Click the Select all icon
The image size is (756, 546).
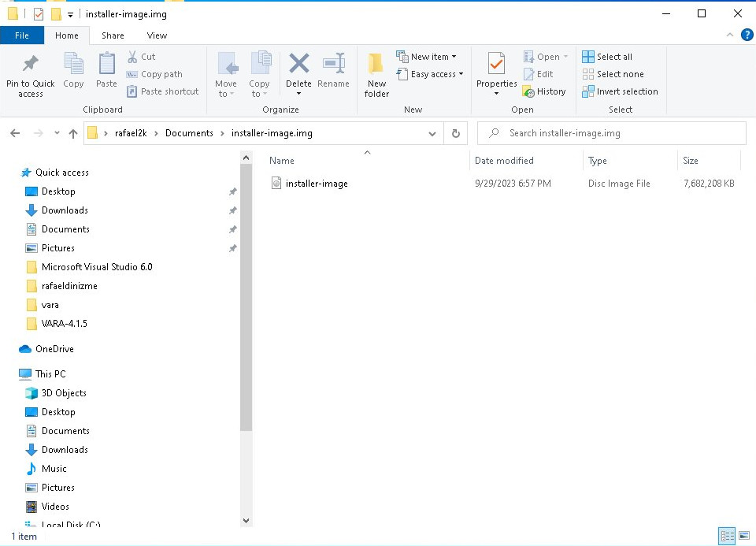point(588,57)
